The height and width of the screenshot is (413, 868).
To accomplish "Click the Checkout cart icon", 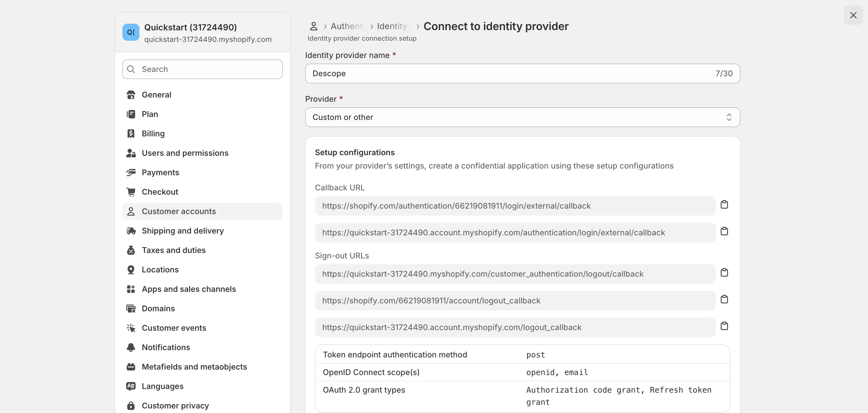I will [131, 192].
